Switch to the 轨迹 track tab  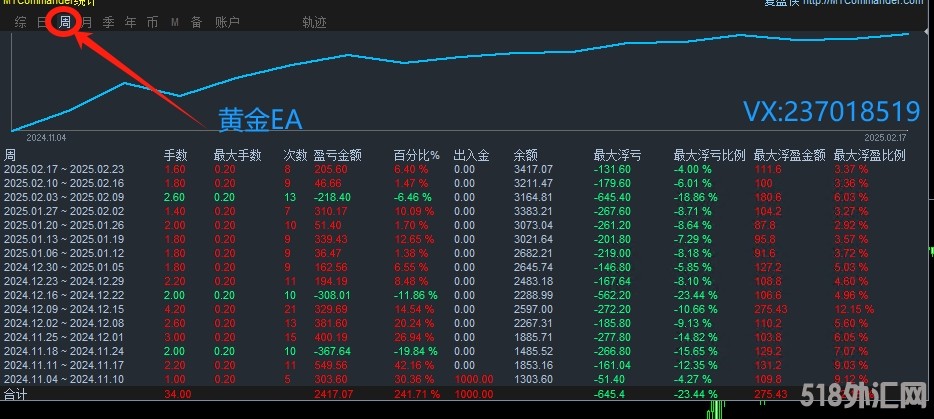(x=314, y=23)
